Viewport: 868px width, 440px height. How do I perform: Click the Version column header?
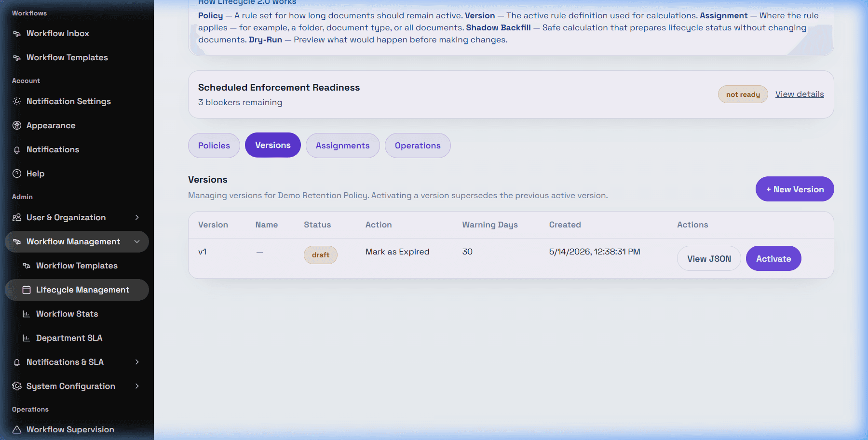[x=213, y=225]
